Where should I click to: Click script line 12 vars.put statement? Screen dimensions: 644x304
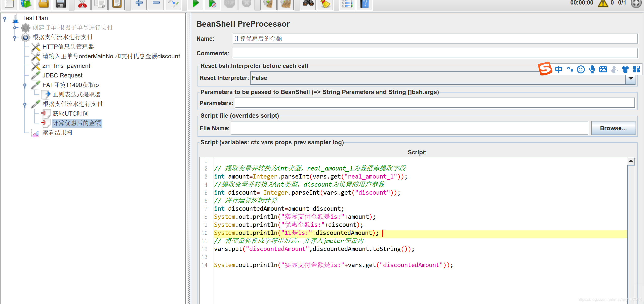[314, 249]
